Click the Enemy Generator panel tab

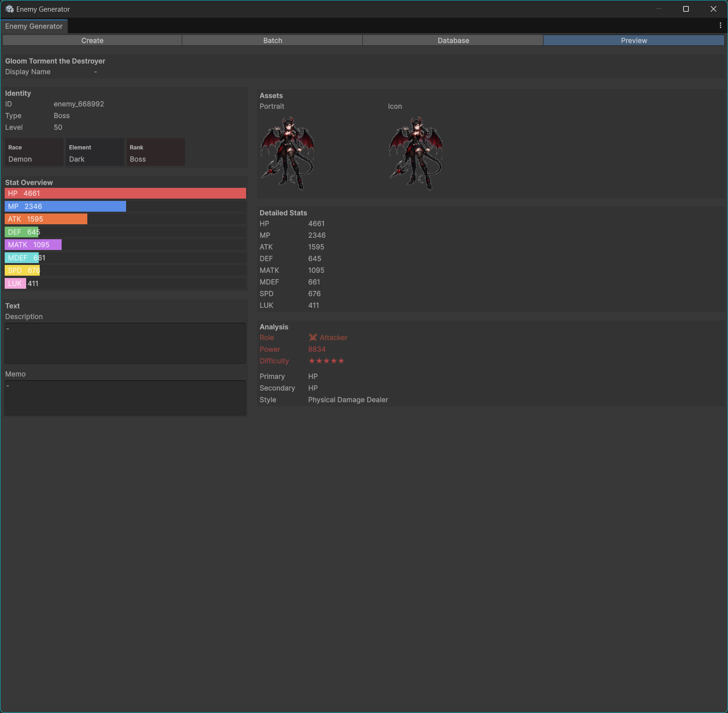(x=34, y=26)
